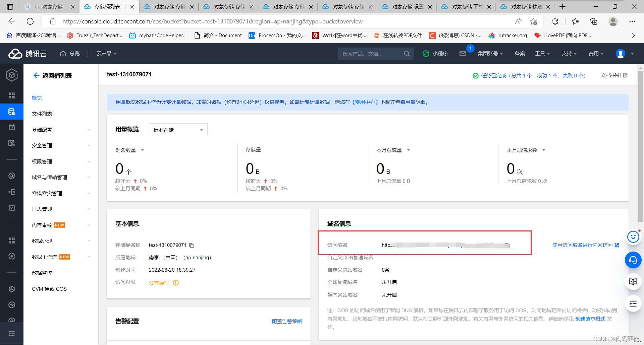
Task: Click the Tencent Cloud logo in top bar
Action: point(27,54)
